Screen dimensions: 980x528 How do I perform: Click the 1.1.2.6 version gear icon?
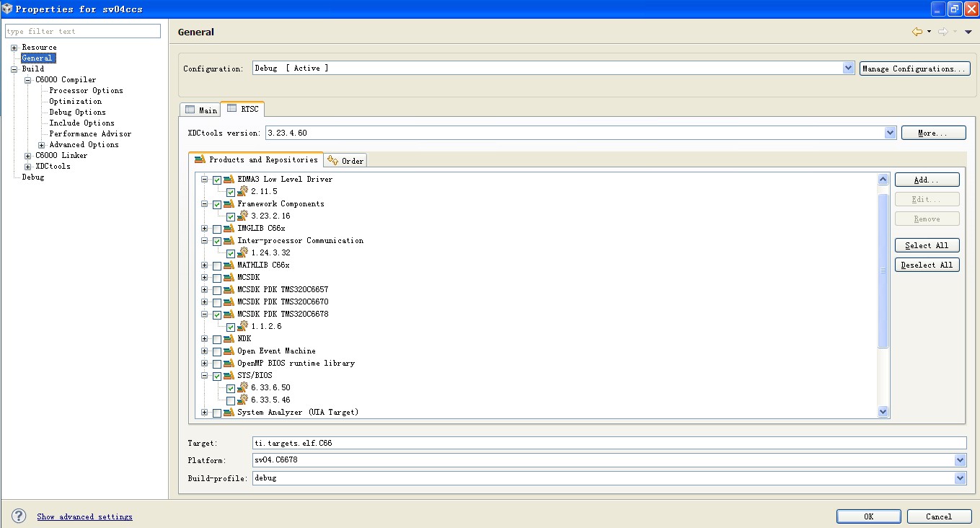click(243, 327)
